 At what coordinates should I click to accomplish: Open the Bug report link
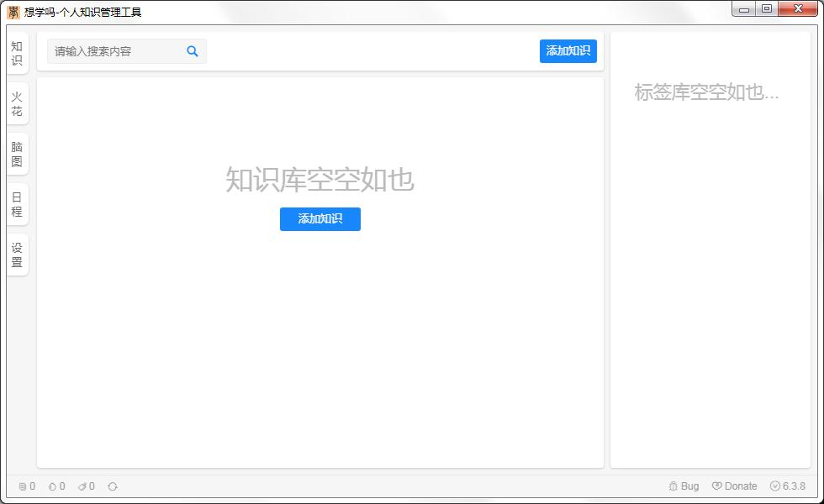(684, 486)
